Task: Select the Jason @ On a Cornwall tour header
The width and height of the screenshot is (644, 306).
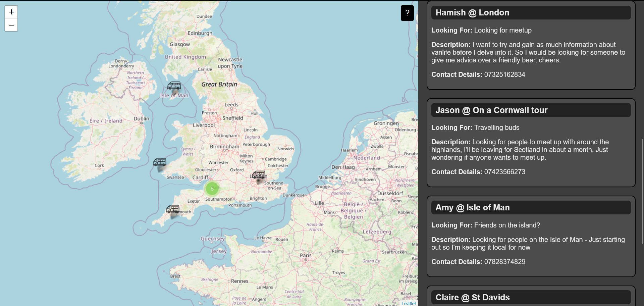Action: click(531, 110)
